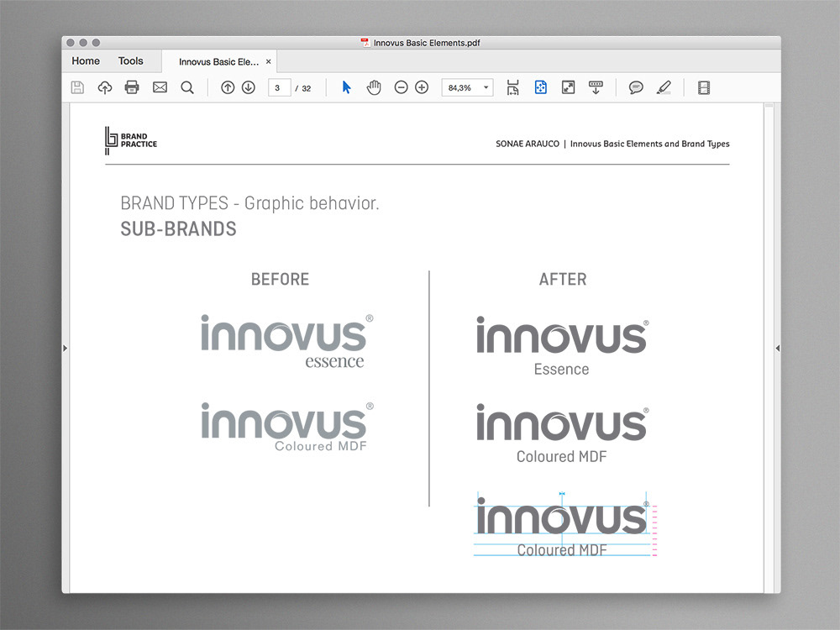Image resolution: width=840 pixels, height=630 pixels.
Task: Zoom in with plus button
Action: point(423,87)
